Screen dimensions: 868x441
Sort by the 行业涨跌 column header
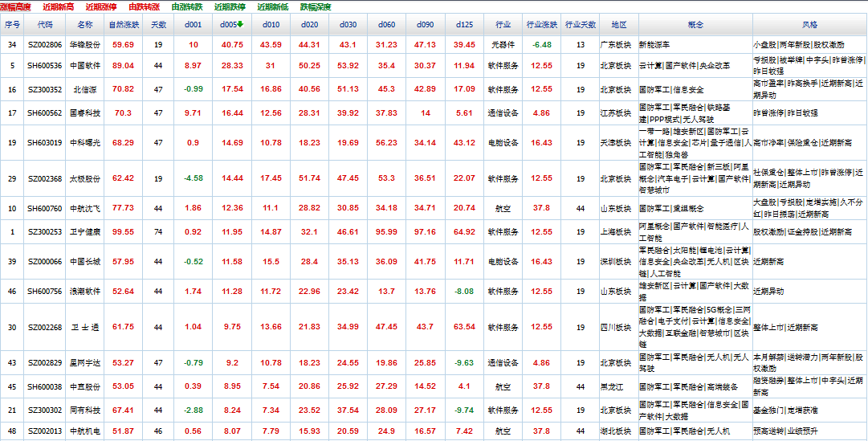(x=541, y=25)
